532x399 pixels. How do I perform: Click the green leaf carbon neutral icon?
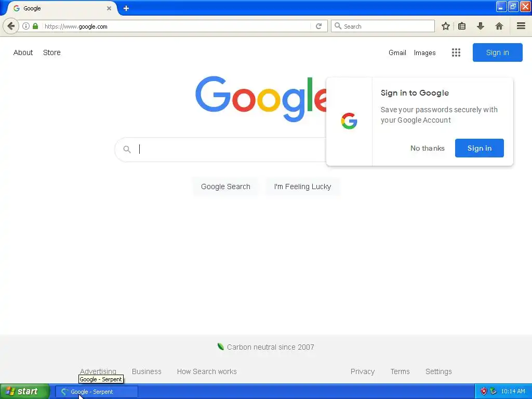[x=220, y=347]
